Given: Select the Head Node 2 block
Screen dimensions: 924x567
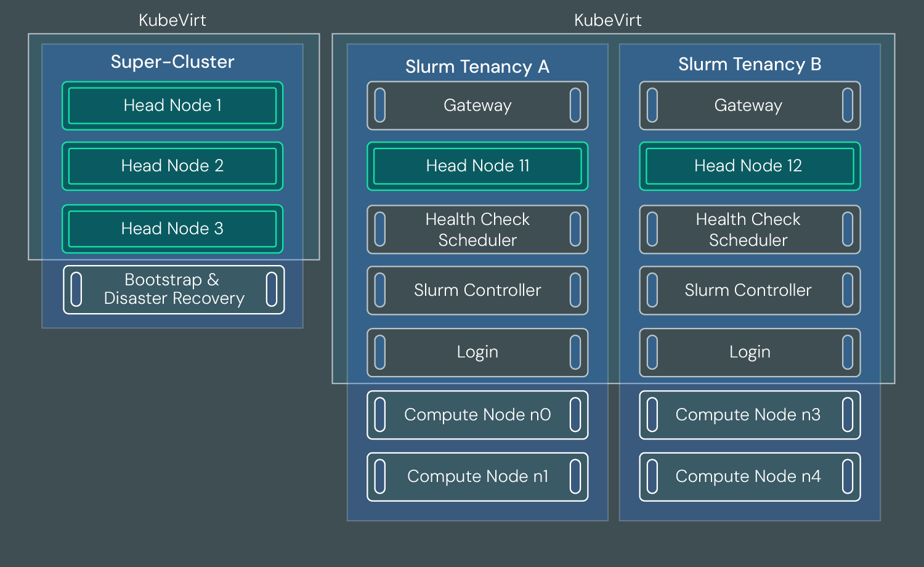Looking at the screenshot, I should 172,166.
